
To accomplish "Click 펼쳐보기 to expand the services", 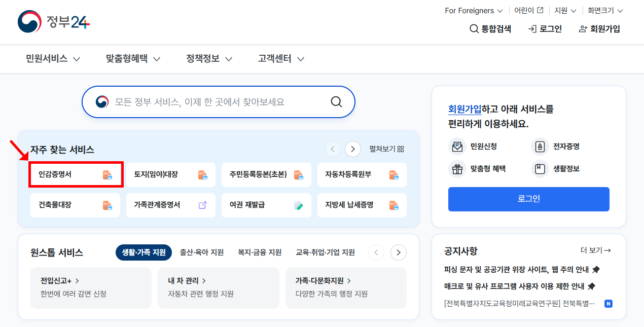I will click(386, 149).
